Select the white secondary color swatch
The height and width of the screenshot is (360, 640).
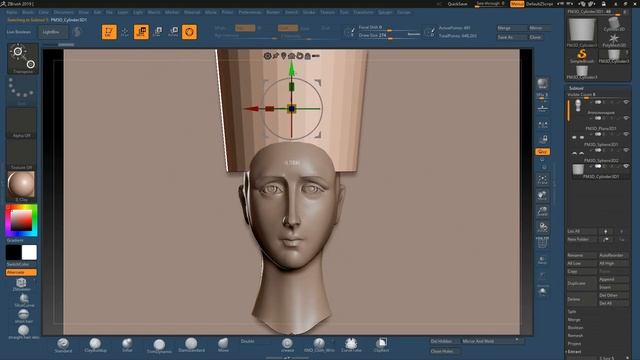[x=29, y=253]
